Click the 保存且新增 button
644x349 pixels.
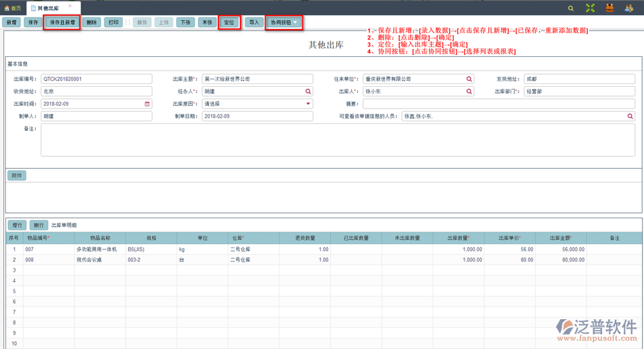[x=62, y=22]
